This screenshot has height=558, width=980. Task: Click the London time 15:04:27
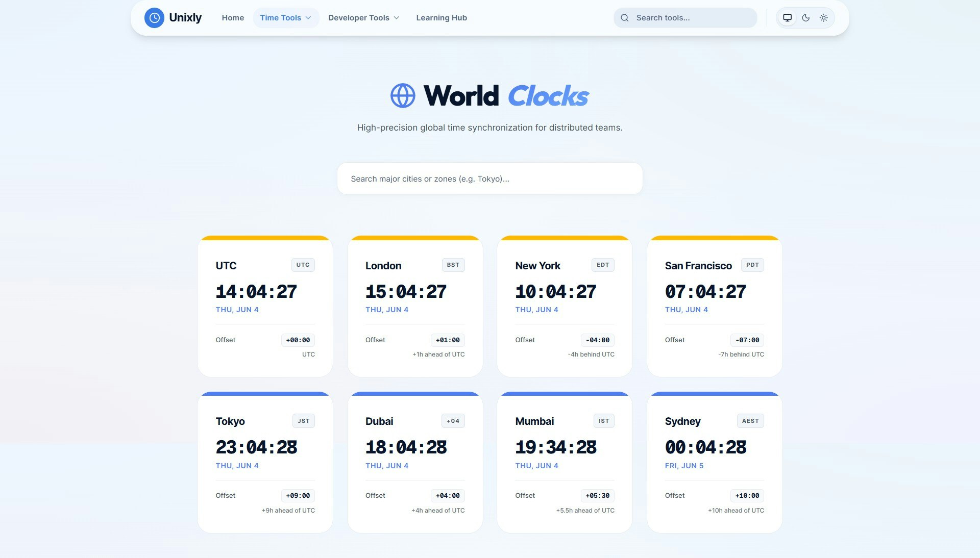406,292
